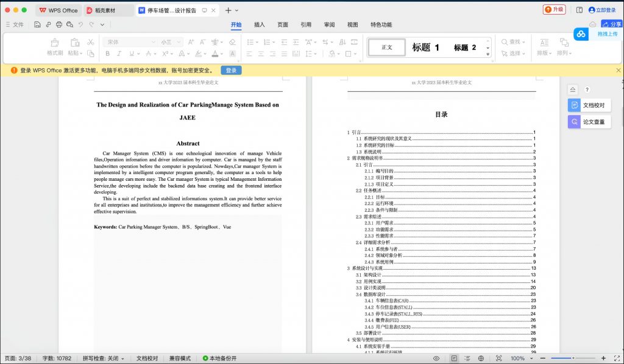The width and height of the screenshot is (624, 364).
Task: Click the clear formatting eraser icon
Action: (x=232, y=41)
